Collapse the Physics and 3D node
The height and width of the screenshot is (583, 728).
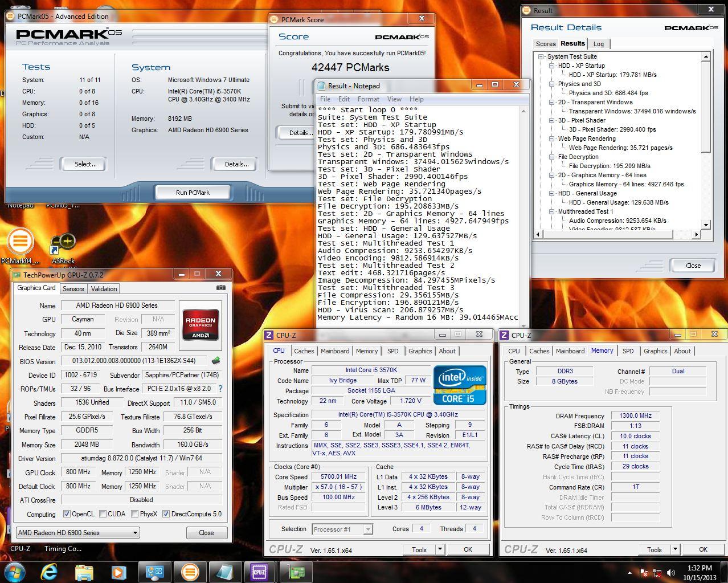[x=552, y=84]
